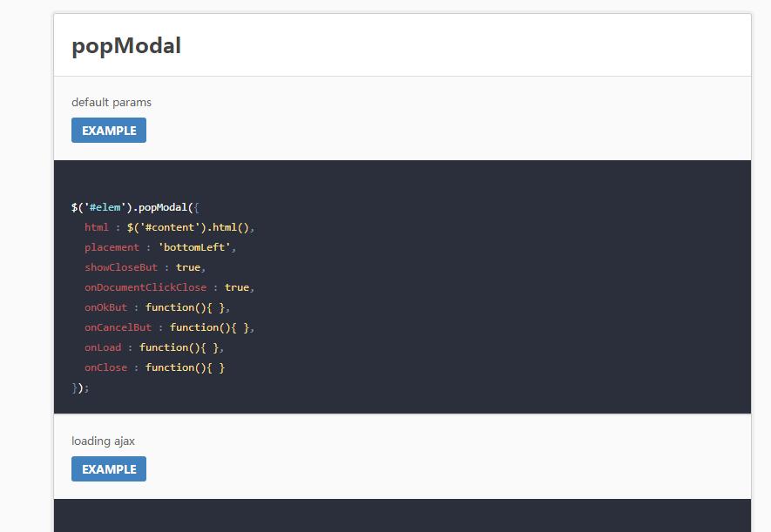Click the popModal page heading
This screenshot has height=532, width=771.
coord(126,45)
